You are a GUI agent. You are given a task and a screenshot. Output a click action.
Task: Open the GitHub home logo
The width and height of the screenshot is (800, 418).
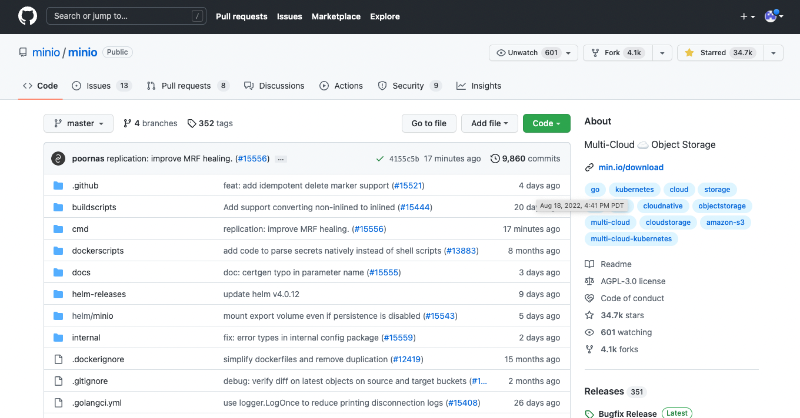pyautogui.click(x=28, y=16)
